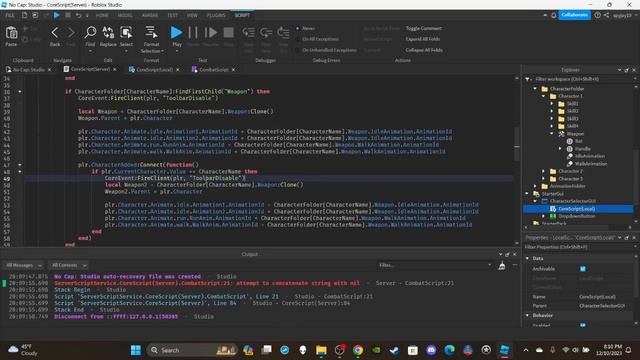Select the DropdownButton item in Explorer
The width and height of the screenshot is (640, 360).
[576, 216]
